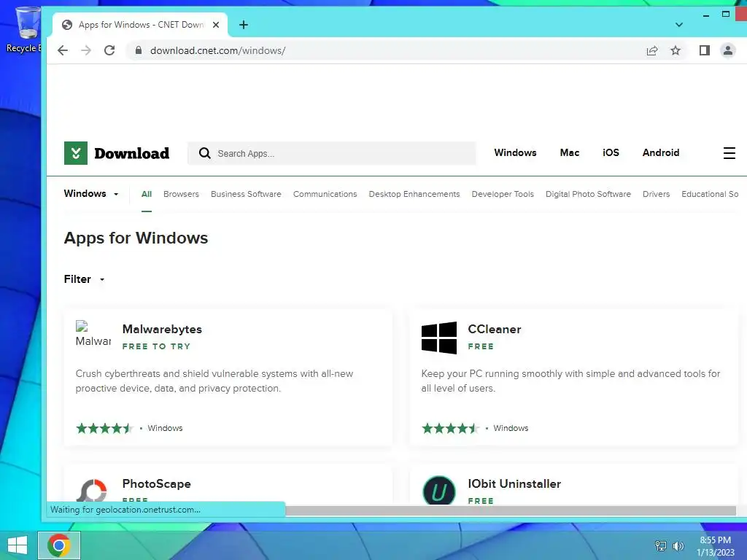The height and width of the screenshot is (560, 747).
Task: Click the green Download logo icon
Action: click(76, 153)
